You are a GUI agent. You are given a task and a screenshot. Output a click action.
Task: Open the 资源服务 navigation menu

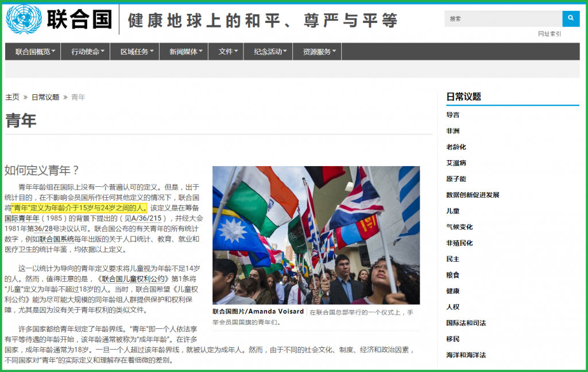(x=319, y=52)
